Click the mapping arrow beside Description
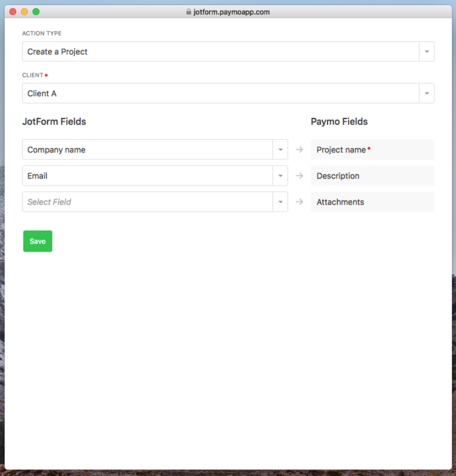The width and height of the screenshot is (456, 476). click(x=300, y=176)
